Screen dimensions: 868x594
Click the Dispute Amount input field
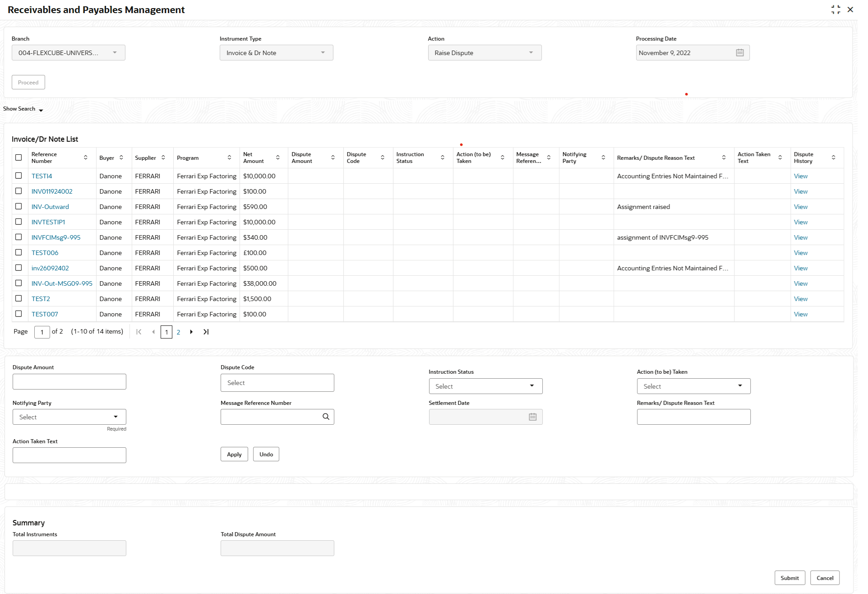click(x=69, y=381)
